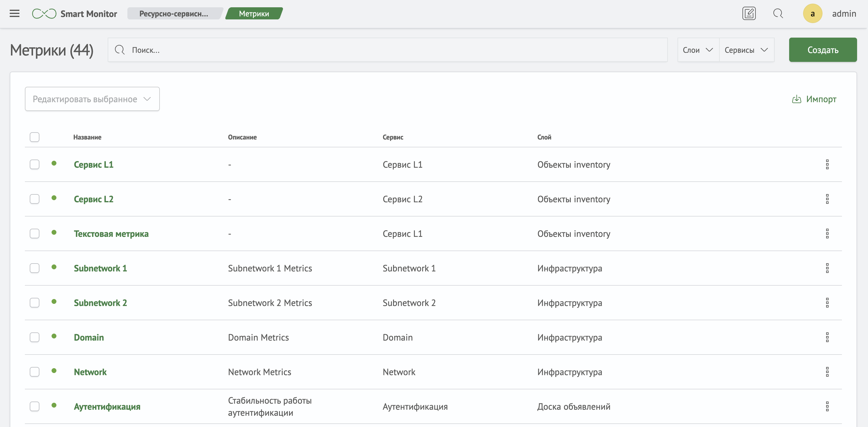Expand the Слои filter dropdown
The image size is (868, 427).
tap(698, 50)
